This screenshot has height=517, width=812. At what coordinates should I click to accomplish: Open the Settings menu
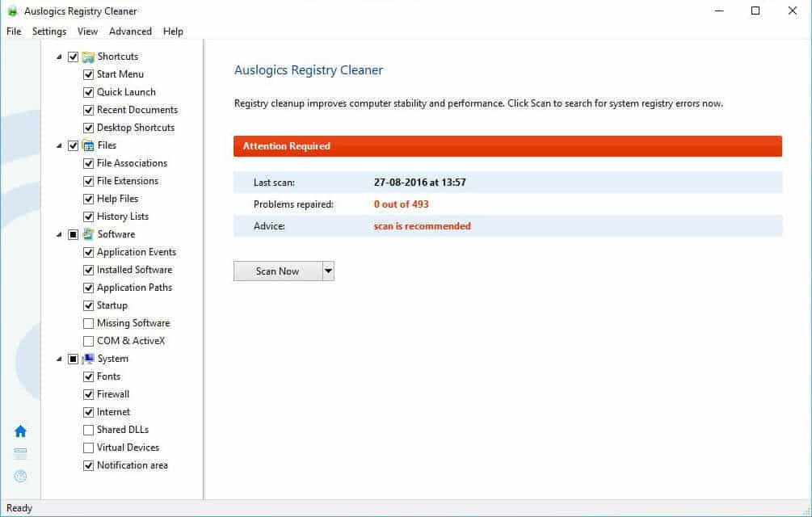tap(48, 31)
